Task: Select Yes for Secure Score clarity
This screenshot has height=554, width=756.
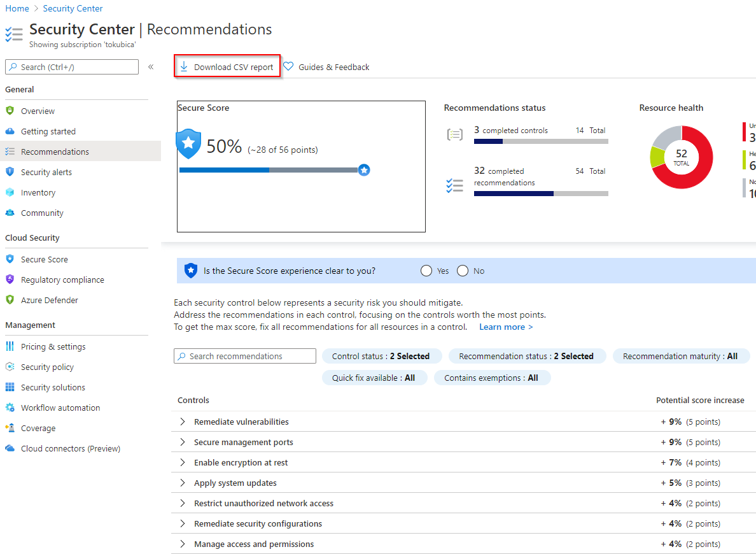Action: coord(426,271)
